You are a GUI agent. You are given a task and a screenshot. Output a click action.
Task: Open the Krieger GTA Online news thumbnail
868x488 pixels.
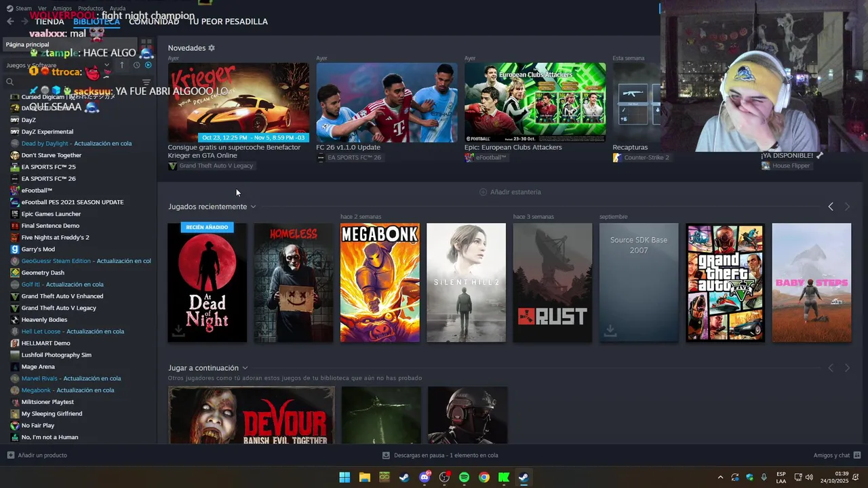click(x=239, y=102)
